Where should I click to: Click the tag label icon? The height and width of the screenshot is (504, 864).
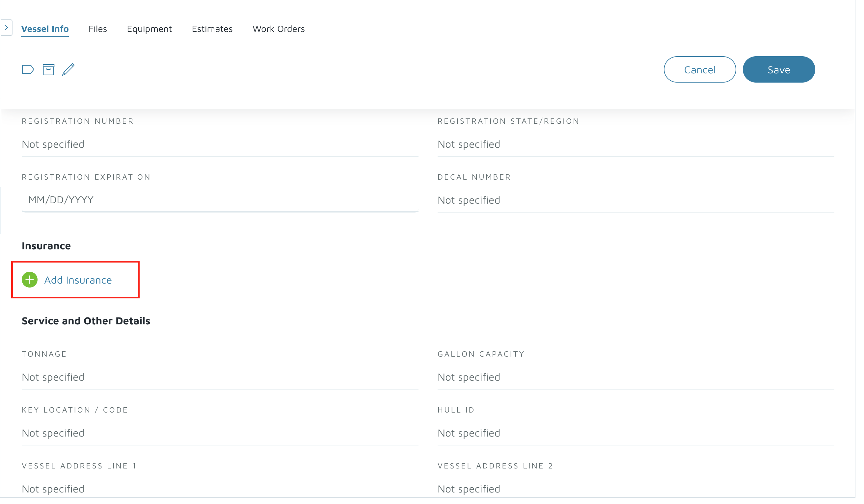(28, 70)
